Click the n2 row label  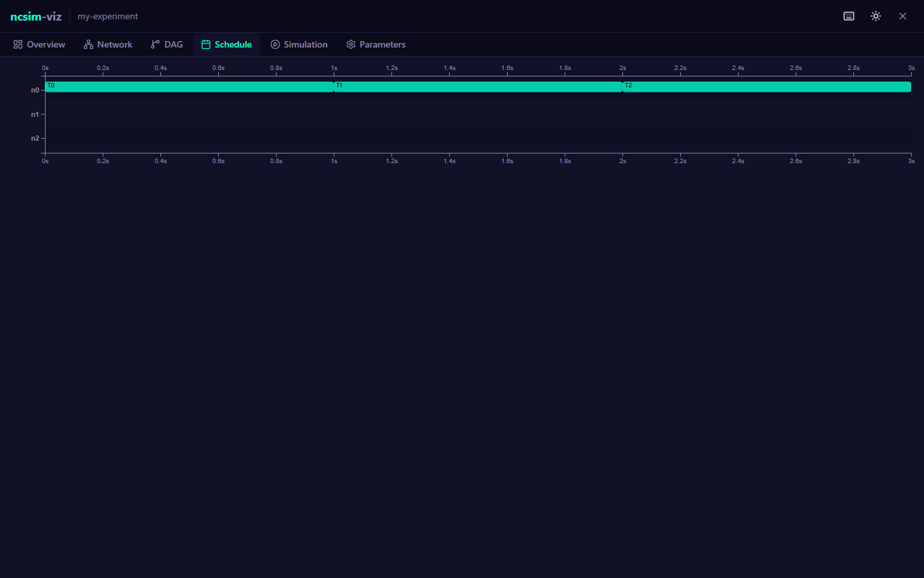[35, 138]
